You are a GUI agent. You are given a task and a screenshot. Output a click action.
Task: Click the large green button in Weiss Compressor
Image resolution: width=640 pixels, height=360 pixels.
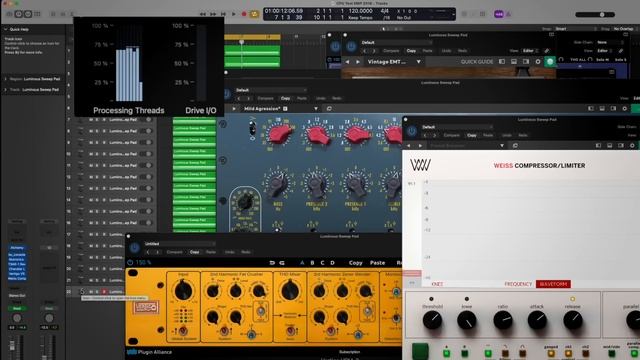click(420, 351)
